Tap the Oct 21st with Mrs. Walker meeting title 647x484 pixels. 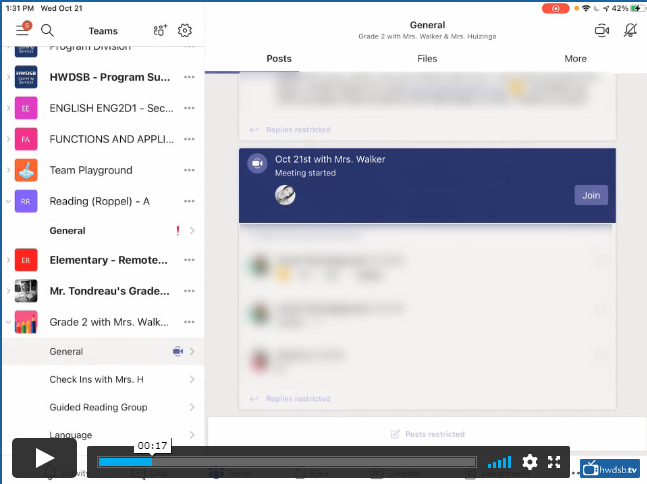point(330,159)
